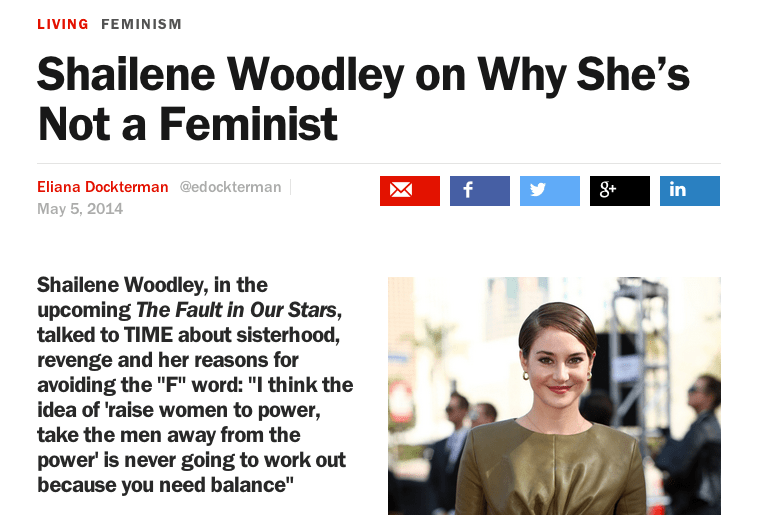Visit the @edockterman Twitter handle
This screenshot has height=515, width=763.
click(x=230, y=187)
